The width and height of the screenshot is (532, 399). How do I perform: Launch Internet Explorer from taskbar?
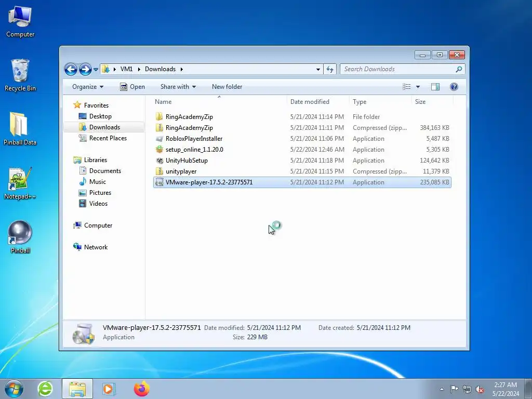[x=45, y=389]
